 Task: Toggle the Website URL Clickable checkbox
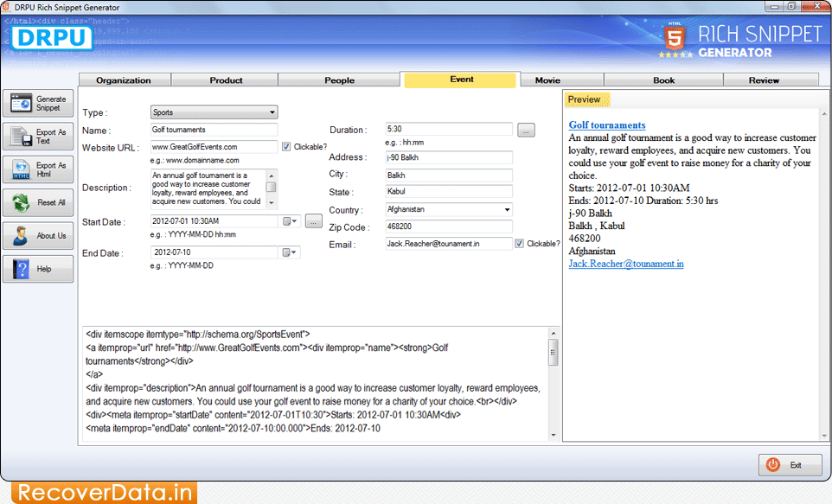(286, 146)
